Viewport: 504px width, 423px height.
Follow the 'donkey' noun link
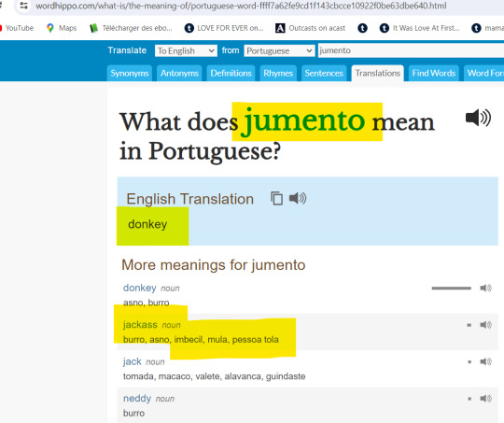pyautogui.click(x=139, y=288)
